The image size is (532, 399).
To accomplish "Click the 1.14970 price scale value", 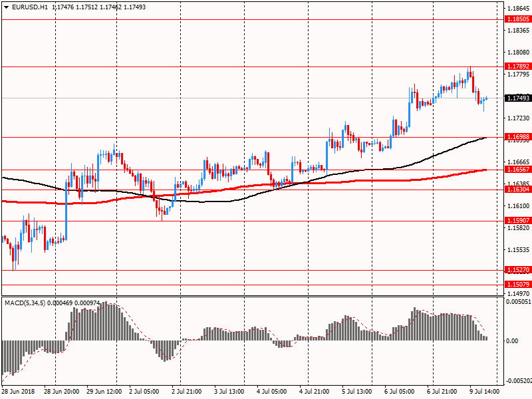I will click(x=518, y=293).
